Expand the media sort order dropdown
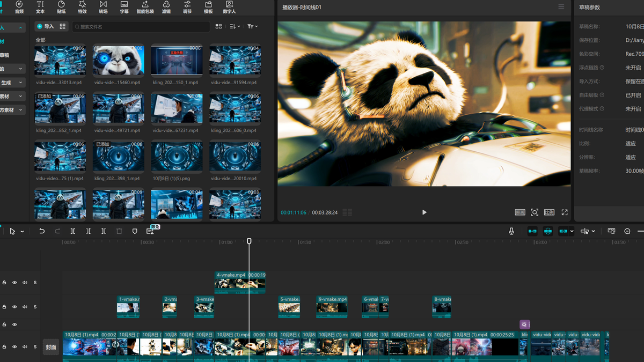 (235, 26)
